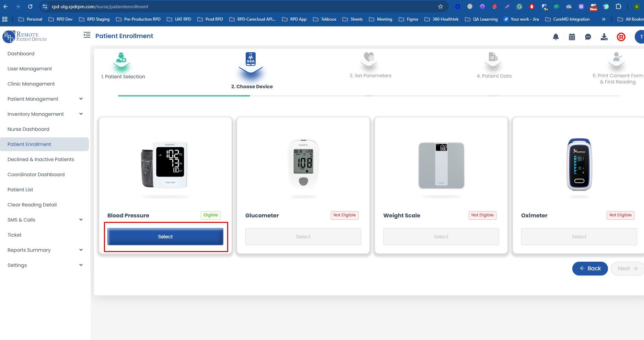Bookmark this page with star icon
644x340 pixels.
point(441,7)
